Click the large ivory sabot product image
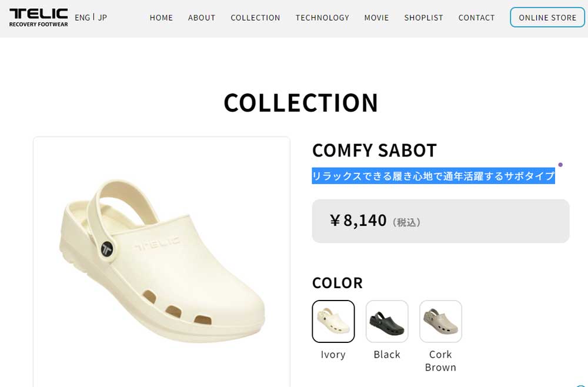This screenshot has height=387, width=588. tap(162, 259)
